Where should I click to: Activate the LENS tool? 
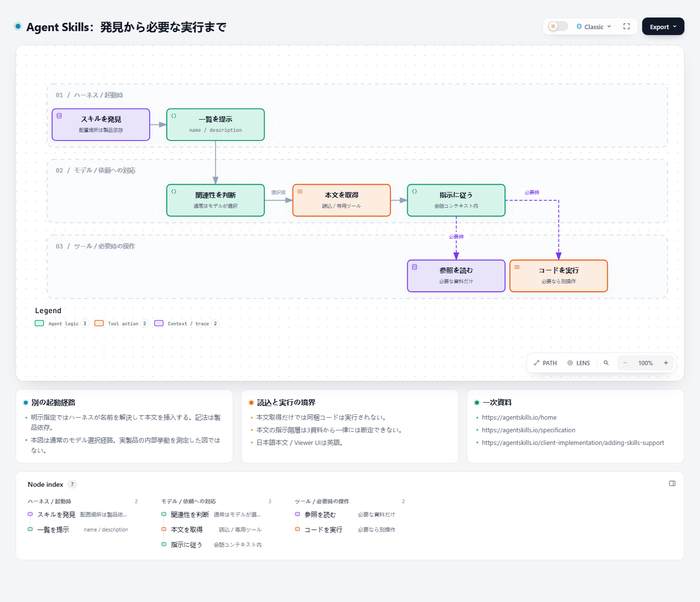tap(578, 363)
